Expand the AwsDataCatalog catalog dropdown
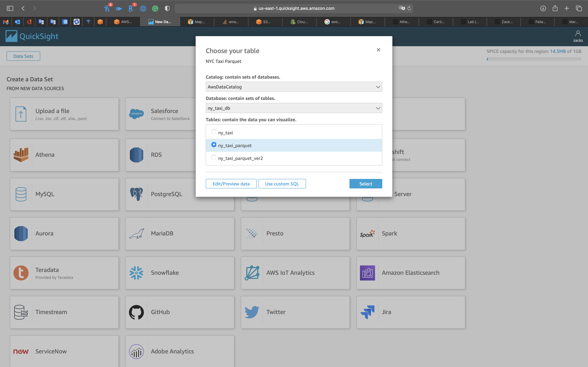 [294, 87]
